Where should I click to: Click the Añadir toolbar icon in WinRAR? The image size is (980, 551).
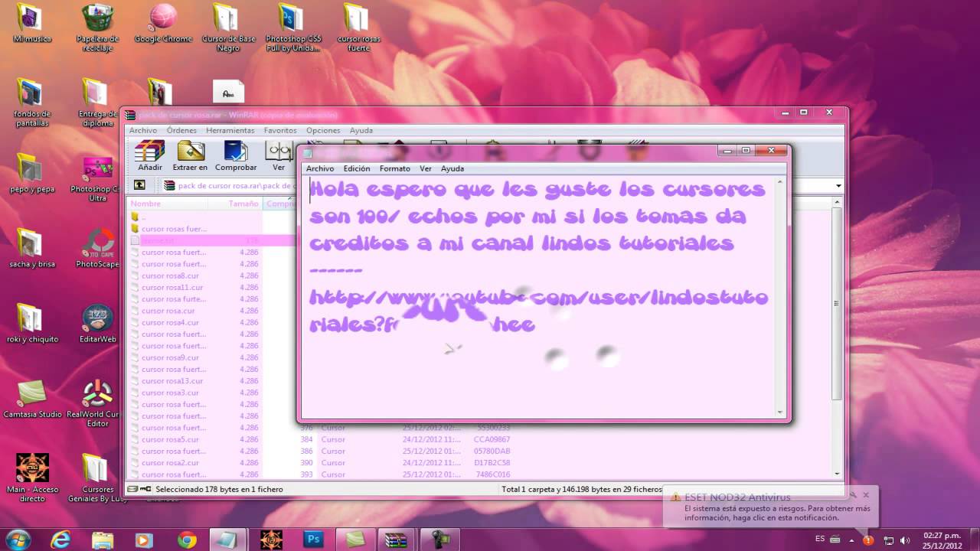tap(150, 156)
